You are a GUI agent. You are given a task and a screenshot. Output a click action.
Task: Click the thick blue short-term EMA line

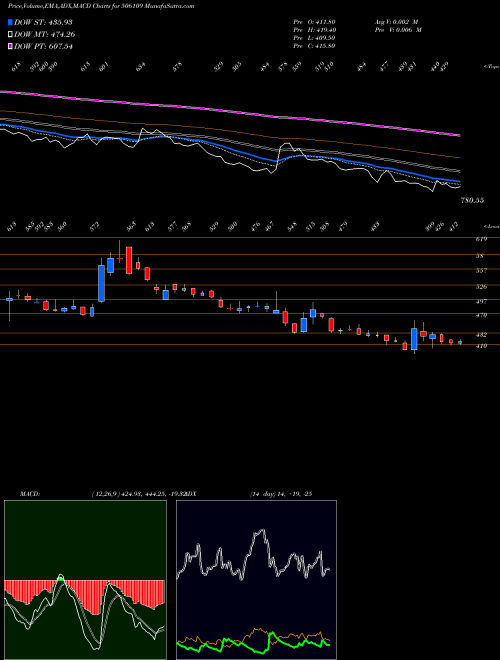230,151
